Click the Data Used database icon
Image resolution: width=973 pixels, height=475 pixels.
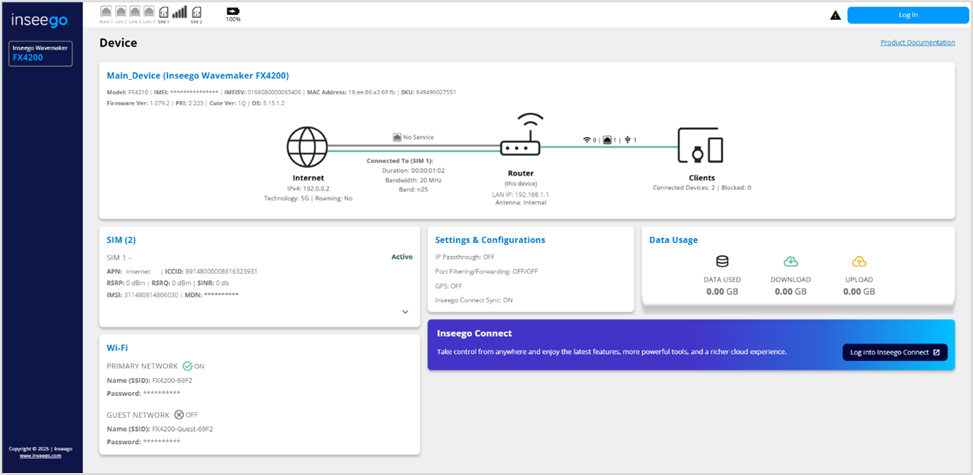point(722,261)
